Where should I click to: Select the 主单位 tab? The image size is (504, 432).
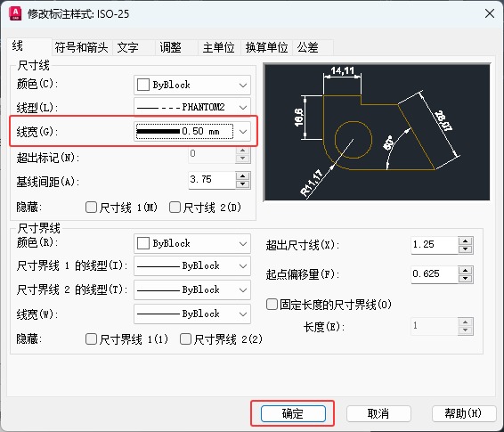pos(218,47)
